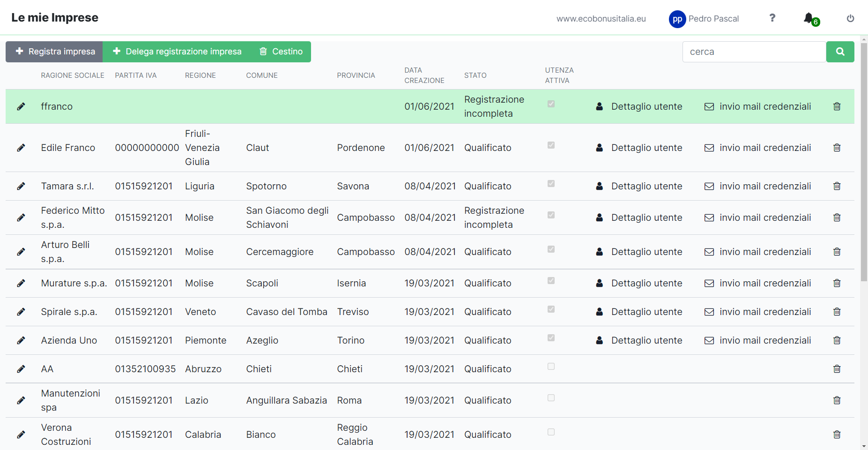Delete Verona Costruzioni with trash icon
Image resolution: width=868 pixels, height=450 pixels.
tap(837, 435)
